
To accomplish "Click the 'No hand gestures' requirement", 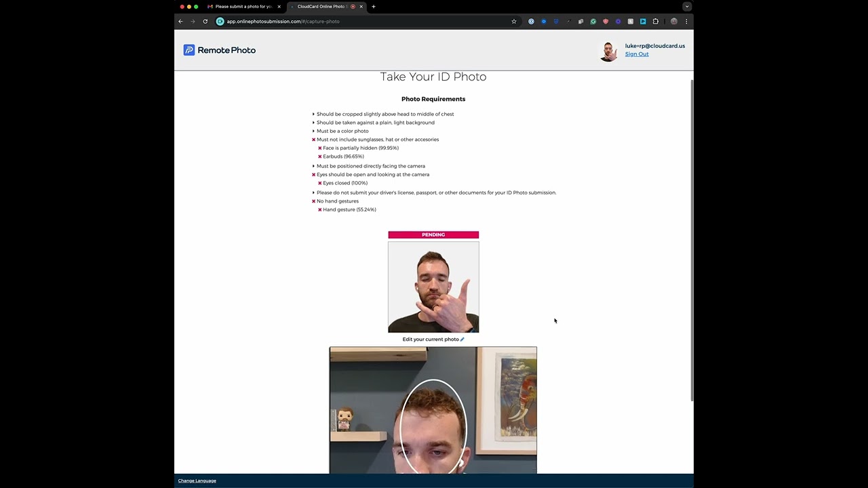I will (338, 201).
